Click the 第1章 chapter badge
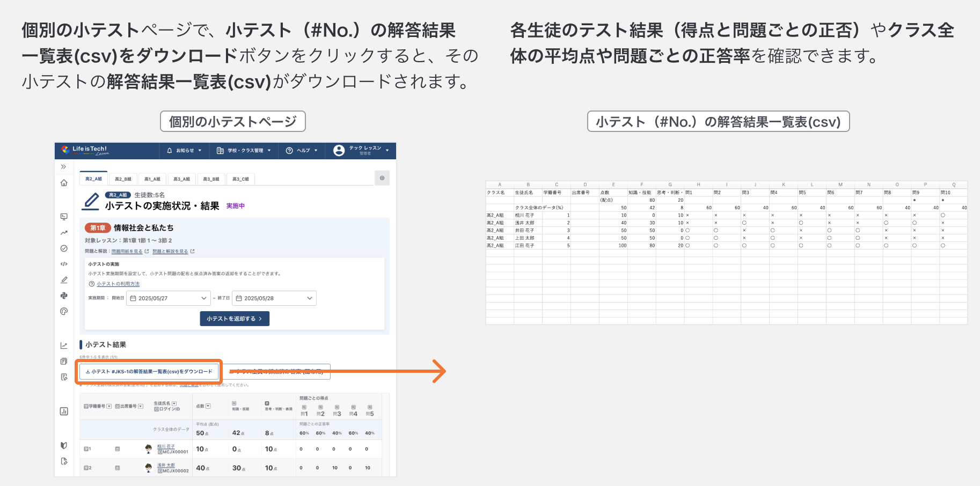 tap(98, 228)
